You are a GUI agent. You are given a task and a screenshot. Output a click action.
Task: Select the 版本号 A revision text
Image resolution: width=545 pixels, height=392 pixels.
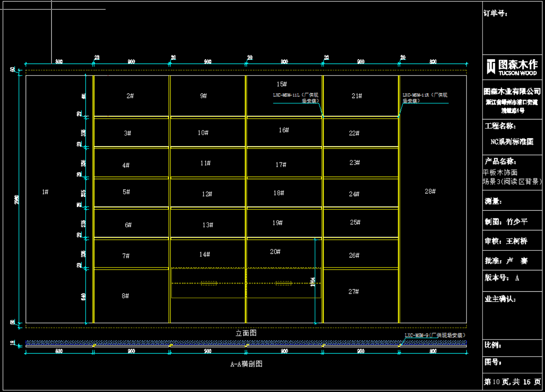(x=502, y=278)
